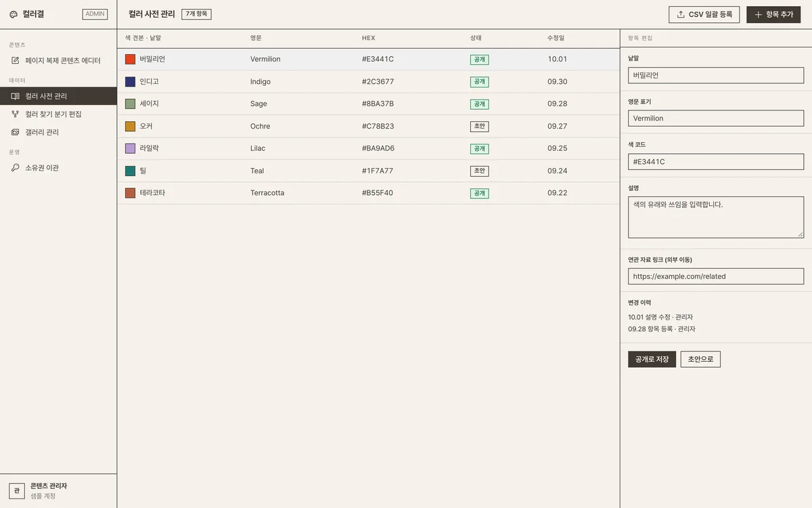
Task: Navigate to 소유권 이관
Action: [x=58, y=168]
